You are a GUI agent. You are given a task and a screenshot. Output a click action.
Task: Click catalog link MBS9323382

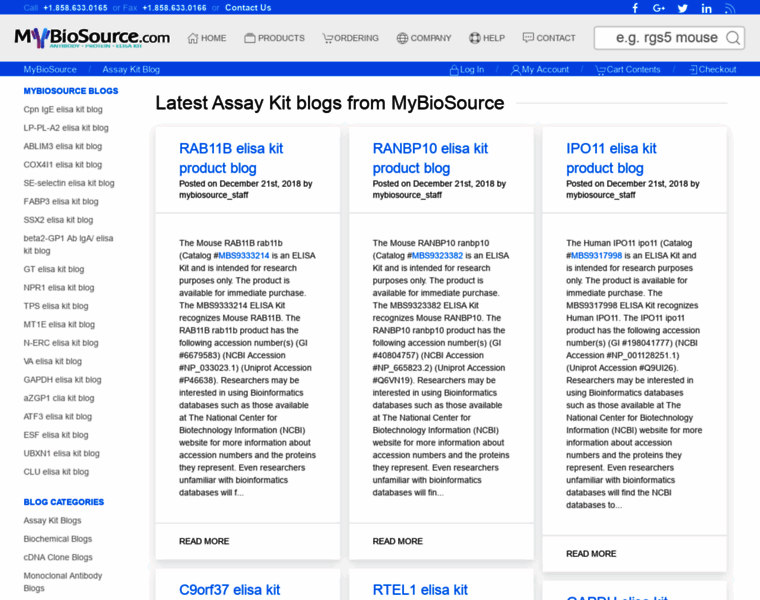click(x=437, y=255)
